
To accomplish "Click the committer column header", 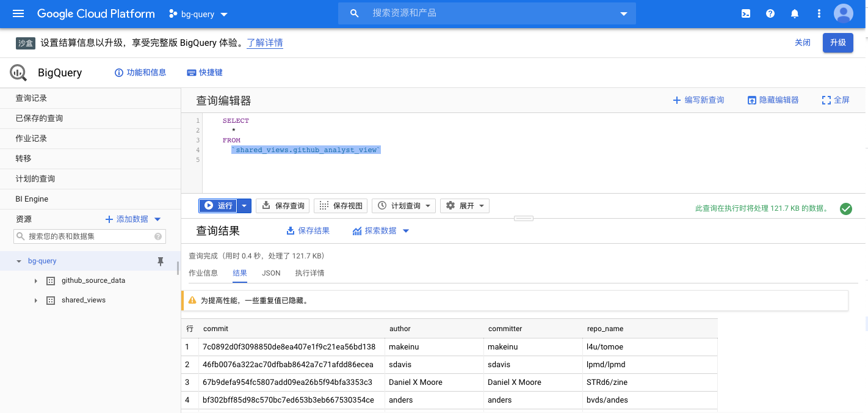I will click(x=533, y=329).
